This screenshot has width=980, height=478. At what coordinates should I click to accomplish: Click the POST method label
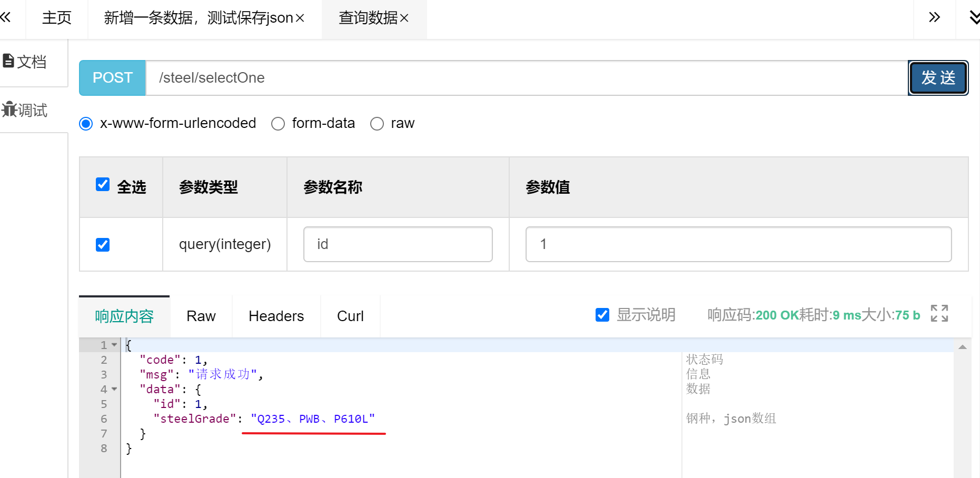(112, 77)
